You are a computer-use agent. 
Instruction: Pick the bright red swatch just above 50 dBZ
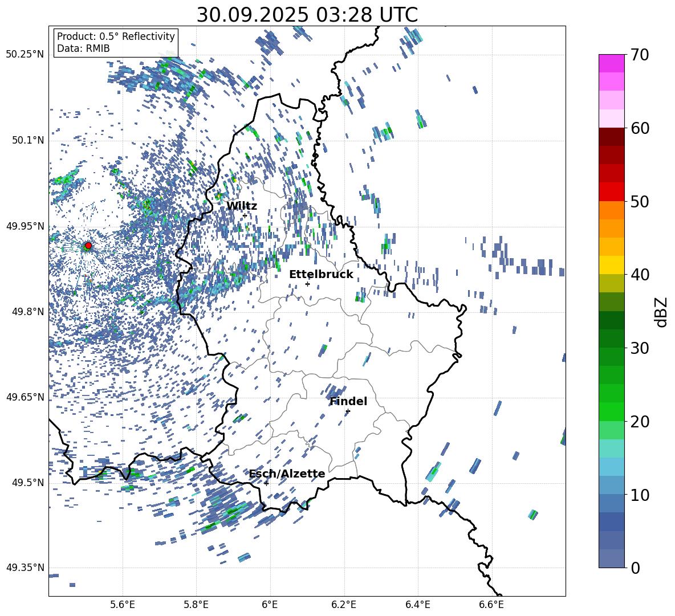(x=612, y=191)
